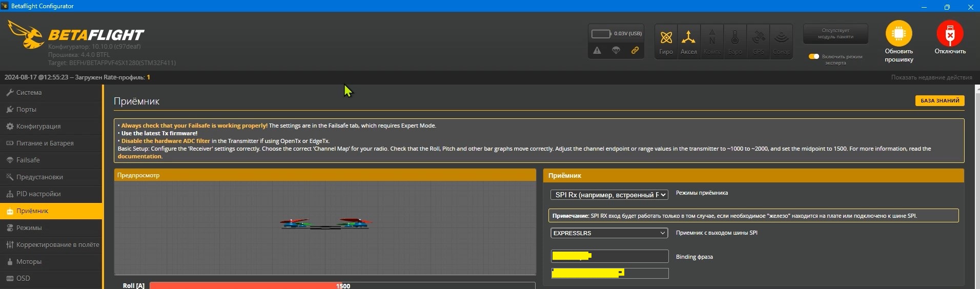Click Показать недавние действия log link
The width and height of the screenshot is (980, 289).
(x=931, y=77)
